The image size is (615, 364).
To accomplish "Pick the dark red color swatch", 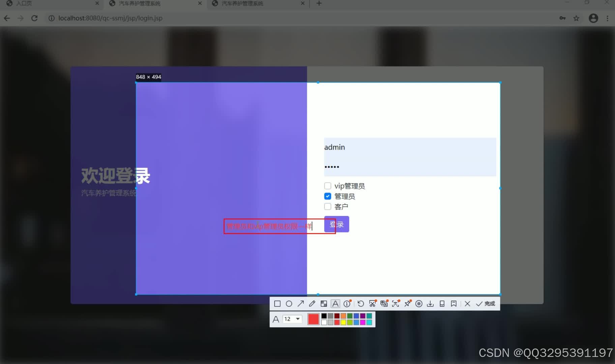I will tap(337, 316).
